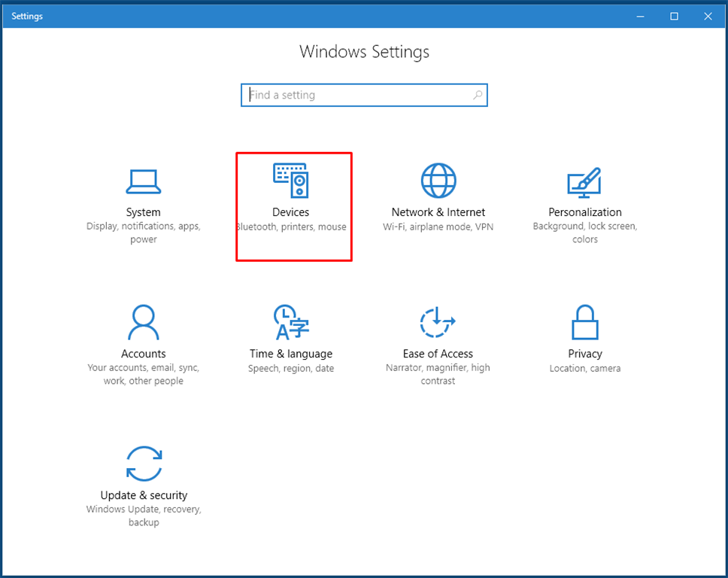Open the Ease of Access icon

point(438,322)
